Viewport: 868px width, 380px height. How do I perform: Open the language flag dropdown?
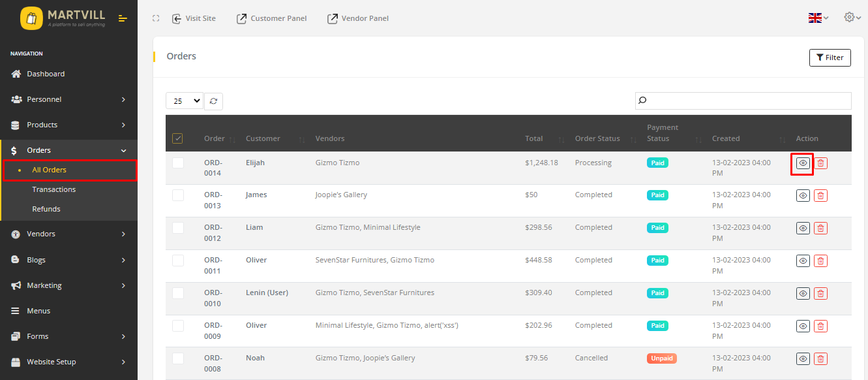pos(818,18)
